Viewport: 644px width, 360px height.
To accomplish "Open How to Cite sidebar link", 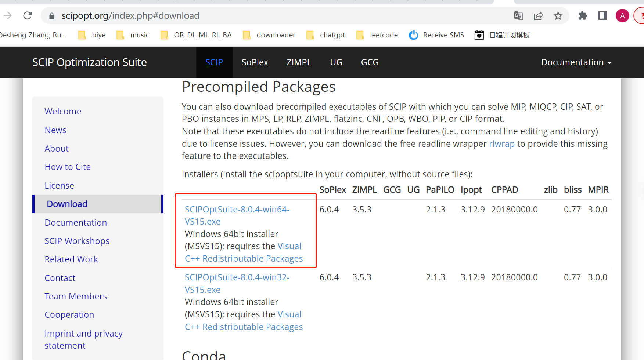I will pos(68,167).
